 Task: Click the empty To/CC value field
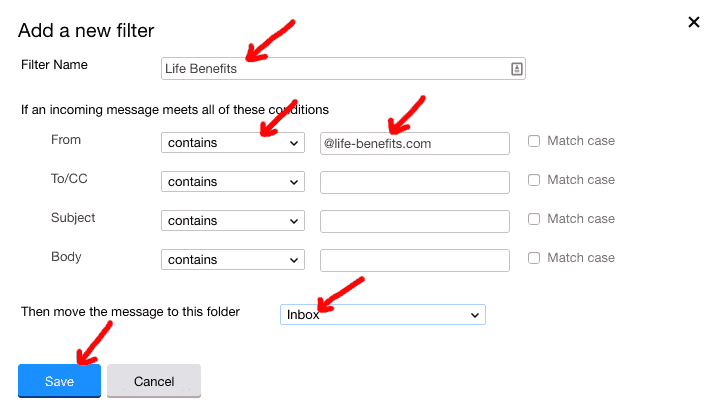tap(415, 183)
